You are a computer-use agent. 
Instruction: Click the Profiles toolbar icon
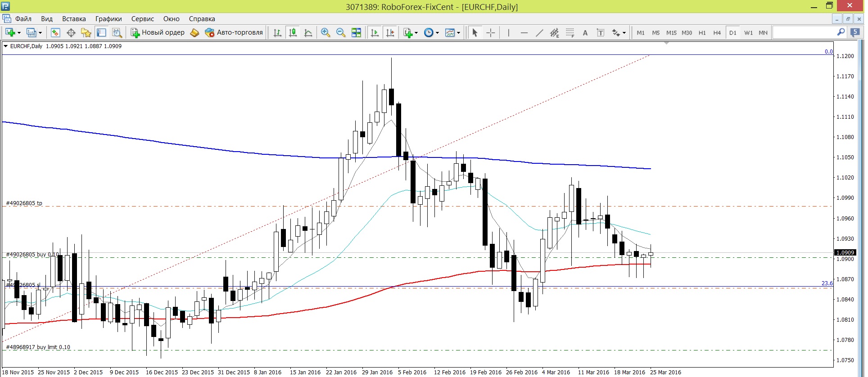[32, 32]
